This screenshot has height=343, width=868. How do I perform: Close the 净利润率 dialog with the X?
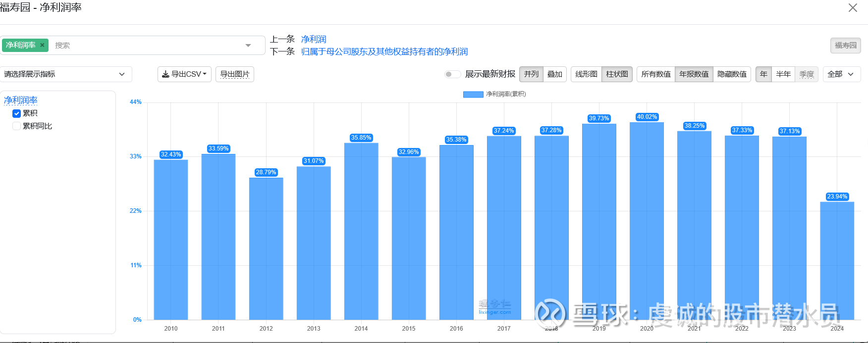853,8
